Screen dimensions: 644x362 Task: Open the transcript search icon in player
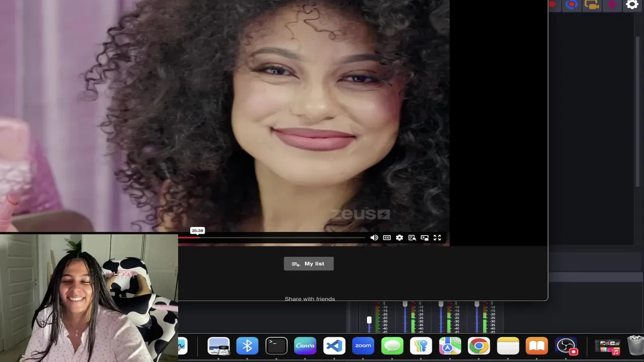[x=412, y=238]
